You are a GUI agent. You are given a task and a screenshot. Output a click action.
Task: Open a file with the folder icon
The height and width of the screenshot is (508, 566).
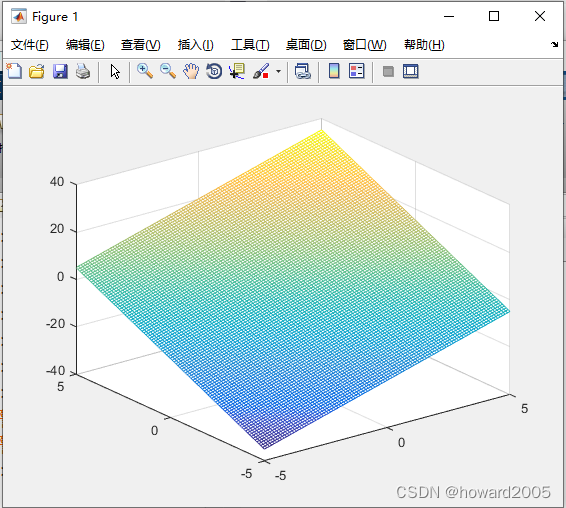pyautogui.click(x=37, y=71)
